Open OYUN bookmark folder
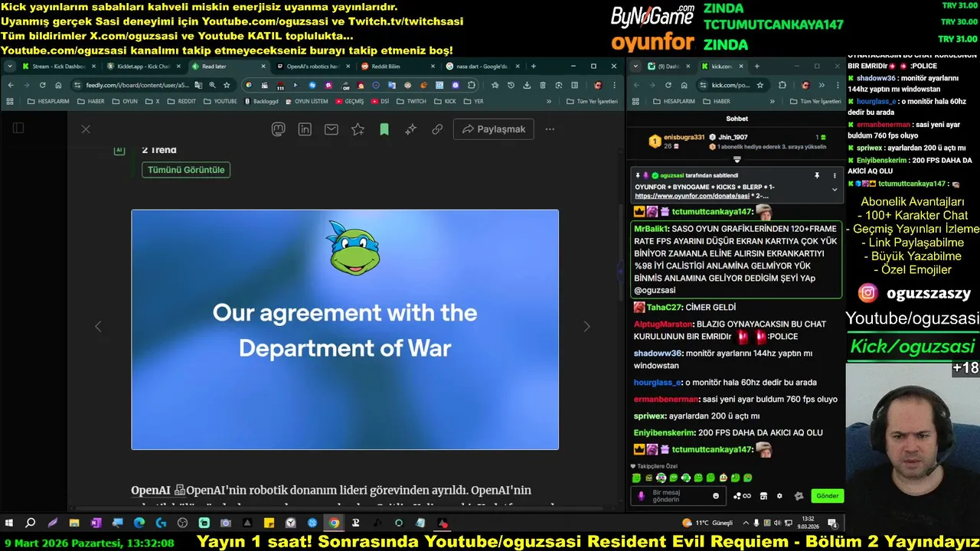980x551 pixels. (x=125, y=101)
